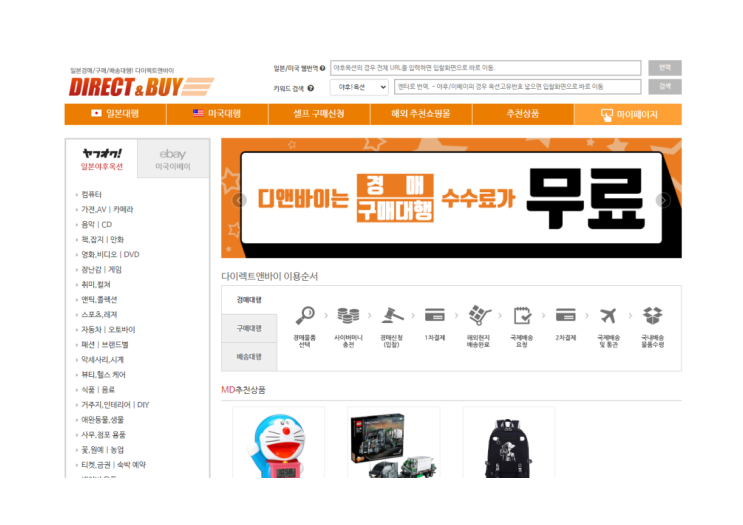This screenshot has width=743, height=525.
Task: Click the 2차결제 card icon
Action: [565, 315]
